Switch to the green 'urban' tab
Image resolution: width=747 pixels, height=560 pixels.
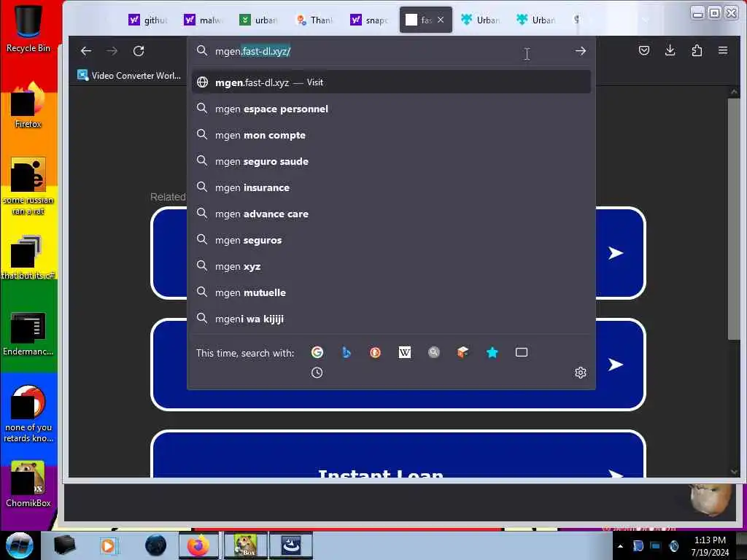tap(259, 20)
